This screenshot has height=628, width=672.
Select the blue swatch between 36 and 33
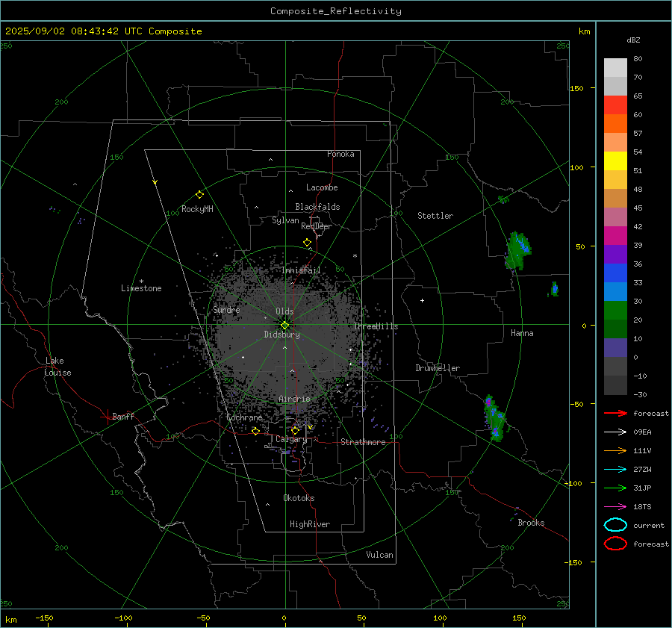click(615, 273)
